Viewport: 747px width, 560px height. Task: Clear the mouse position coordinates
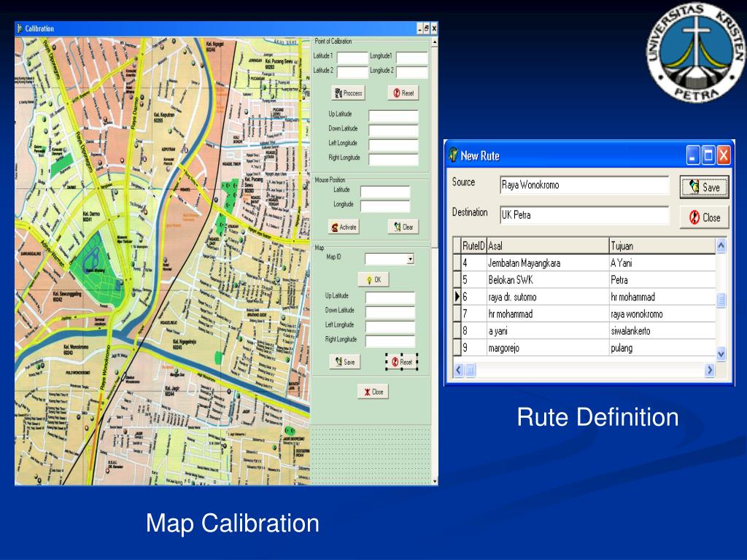tap(403, 227)
